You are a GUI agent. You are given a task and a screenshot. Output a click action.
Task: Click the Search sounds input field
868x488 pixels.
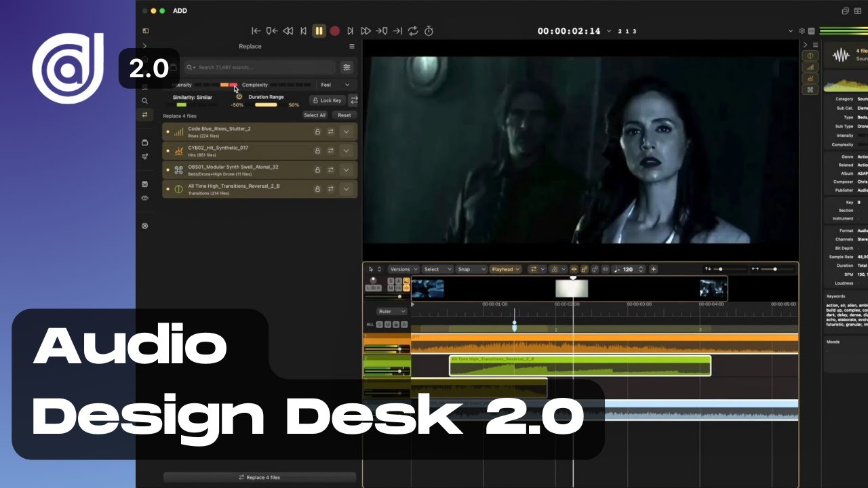261,67
